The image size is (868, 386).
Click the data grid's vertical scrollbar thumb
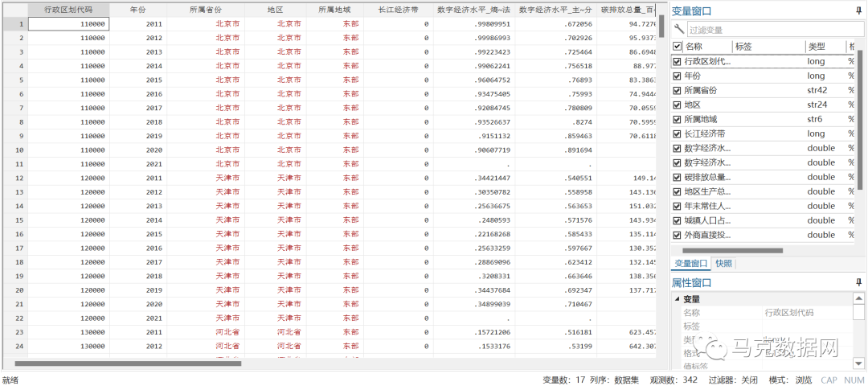coord(661,26)
